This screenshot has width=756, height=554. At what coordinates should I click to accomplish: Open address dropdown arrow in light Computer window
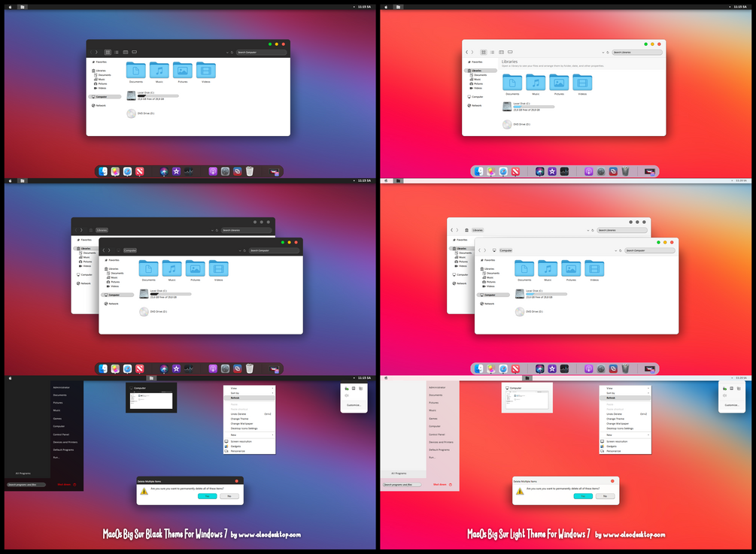(x=615, y=250)
